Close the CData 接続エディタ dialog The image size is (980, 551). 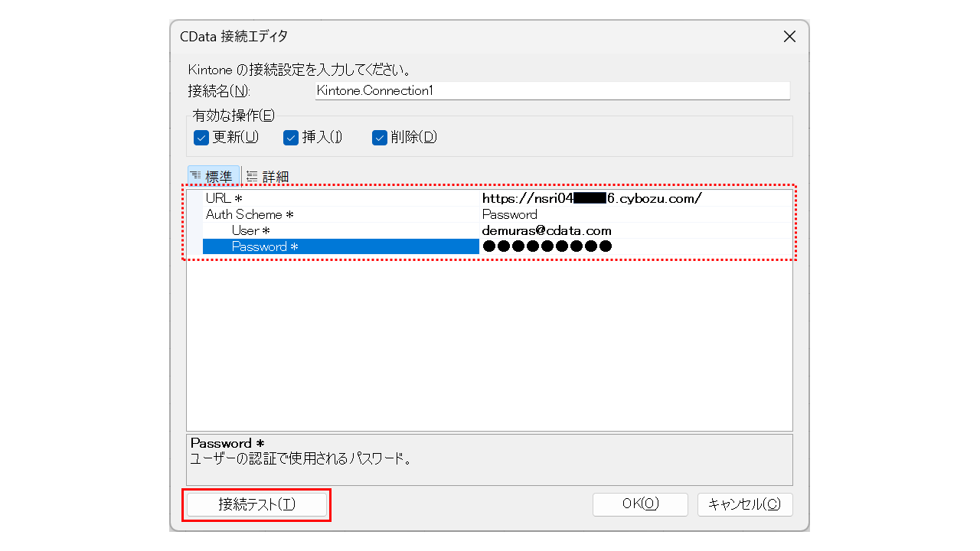pyautogui.click(x=790, y=36)
